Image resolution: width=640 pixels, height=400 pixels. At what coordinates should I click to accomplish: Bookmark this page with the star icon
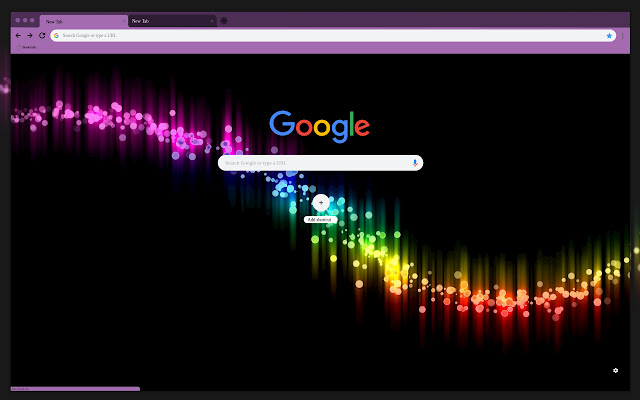pos(609,36)
